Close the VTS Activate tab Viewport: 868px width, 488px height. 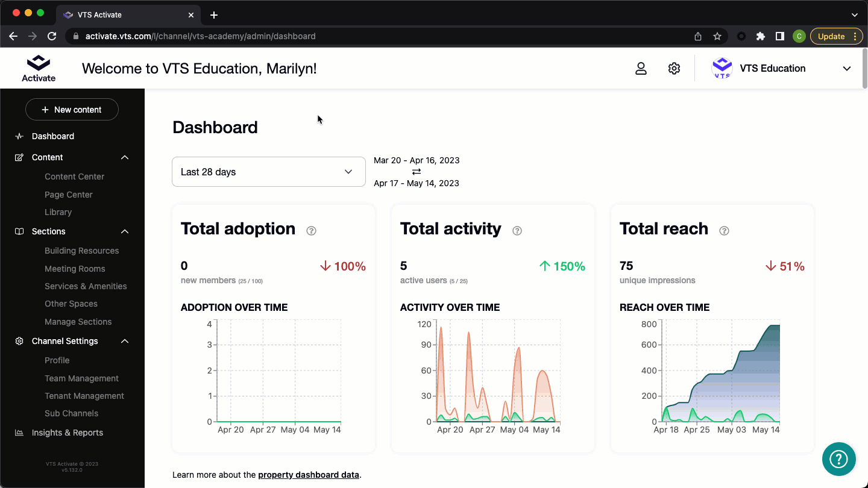tap(191, 15)
